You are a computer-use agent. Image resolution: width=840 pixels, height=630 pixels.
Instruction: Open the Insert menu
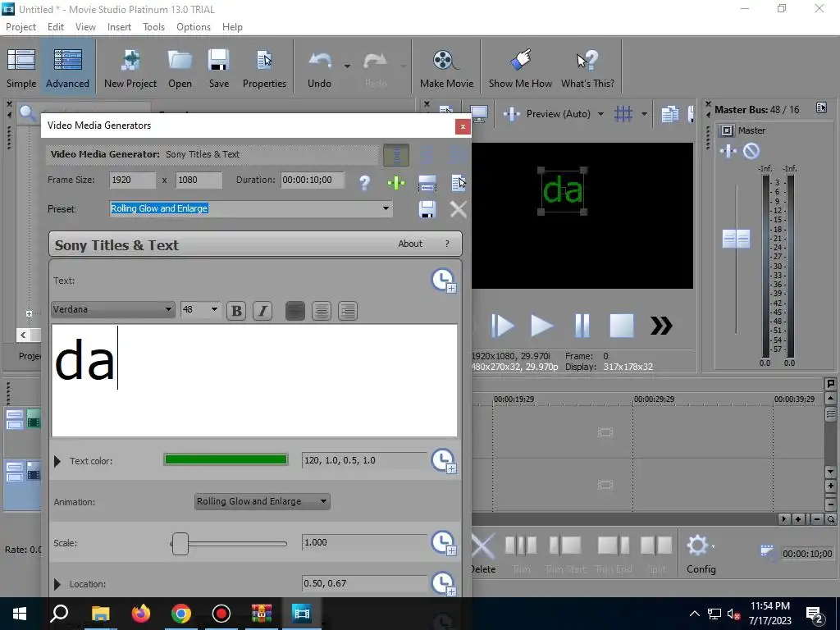pyautogui.click(x=119, y=27)
